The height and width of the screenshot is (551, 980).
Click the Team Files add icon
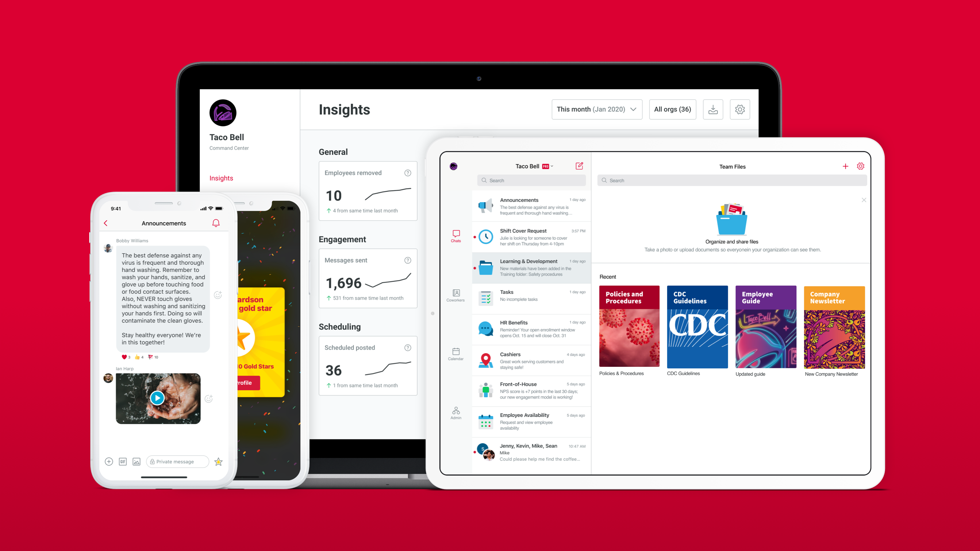point(846,166)
